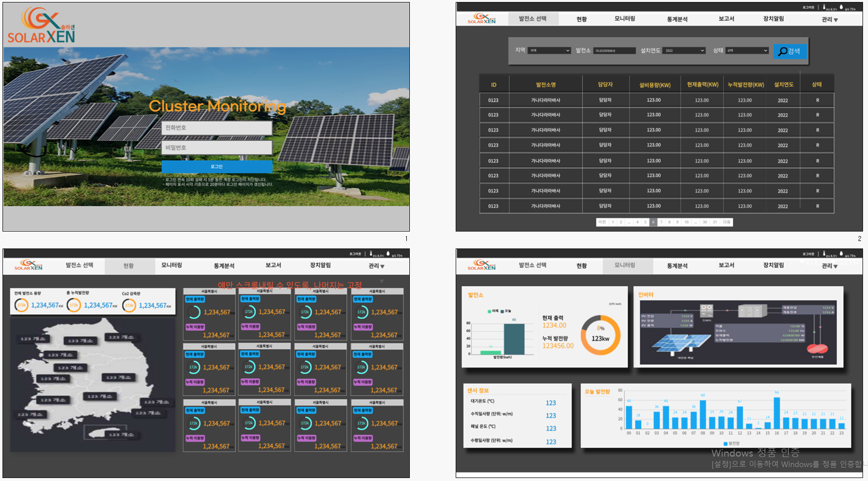
Task: Focus the 비밀번호 input field
Action: 217,148
